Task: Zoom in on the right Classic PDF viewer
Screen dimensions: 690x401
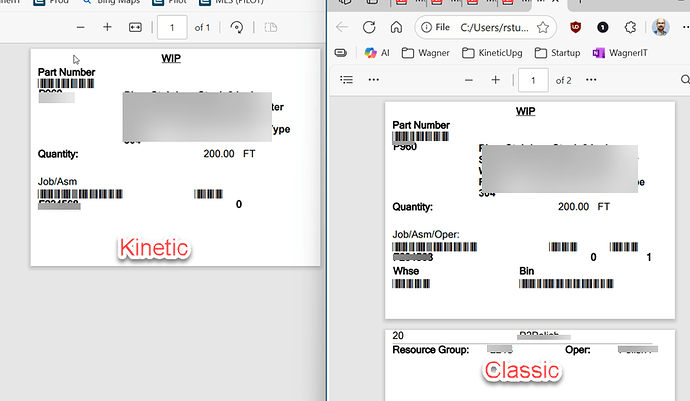Action: 495,80
